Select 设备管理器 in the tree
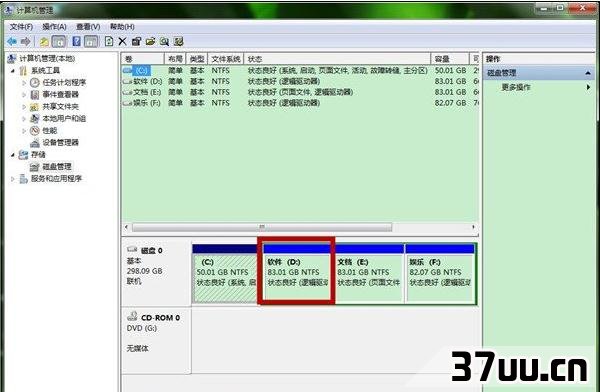This screenshot has height=392, width=600. [60, 142]
